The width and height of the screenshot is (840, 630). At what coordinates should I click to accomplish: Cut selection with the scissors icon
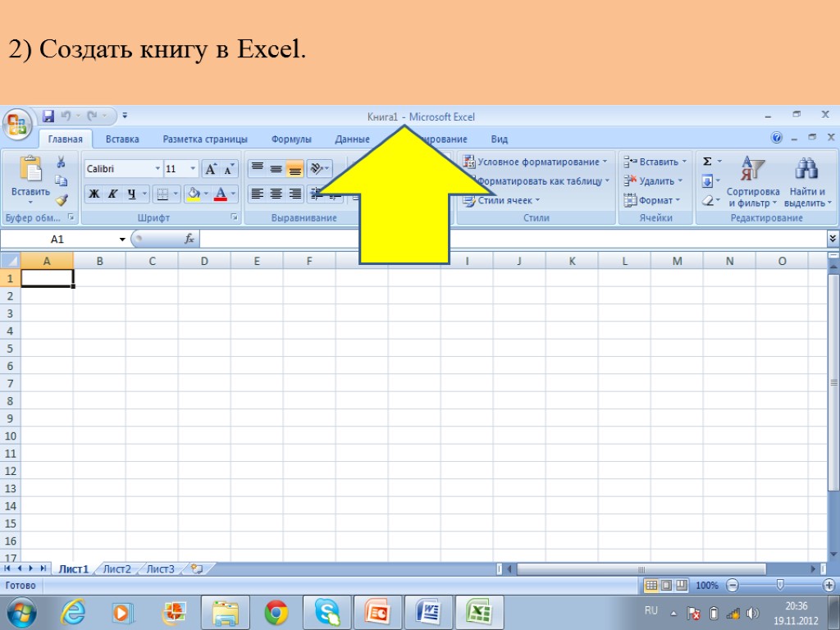[x=61, y=162]
